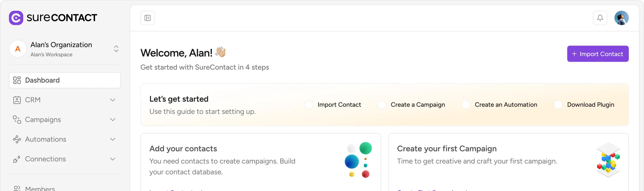Click the Alan's Workspace label
The image size is (644, 191).
click(x=51, y=55)
